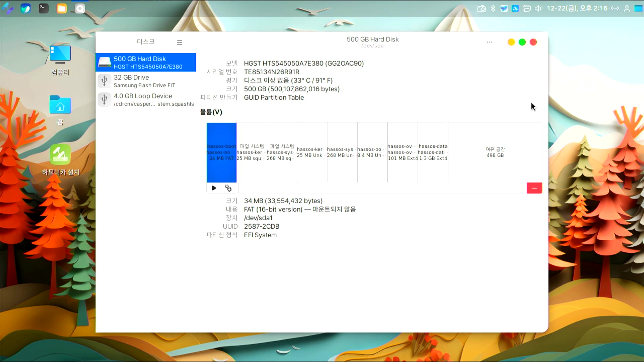Screen dimensions: 644x362
Task: Click the disk assessment temperature text
Action: click(288, 80)
